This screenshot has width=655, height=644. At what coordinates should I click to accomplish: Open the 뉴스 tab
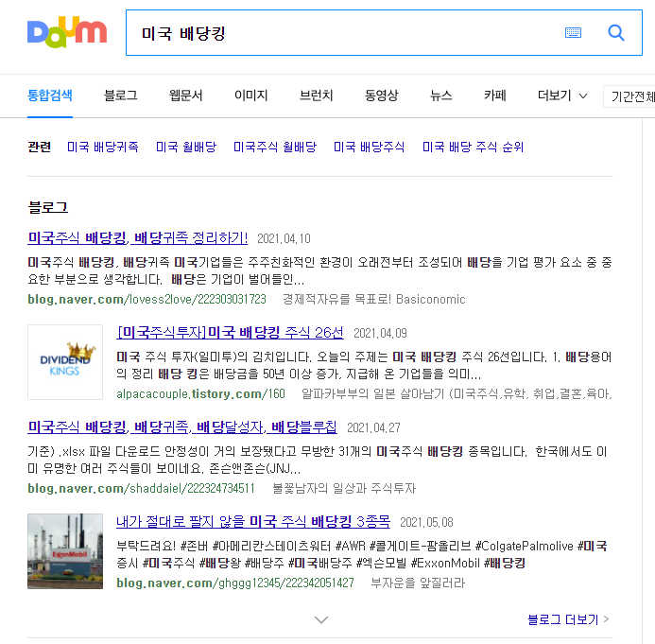pyautogui.click(x=441, y=96)
